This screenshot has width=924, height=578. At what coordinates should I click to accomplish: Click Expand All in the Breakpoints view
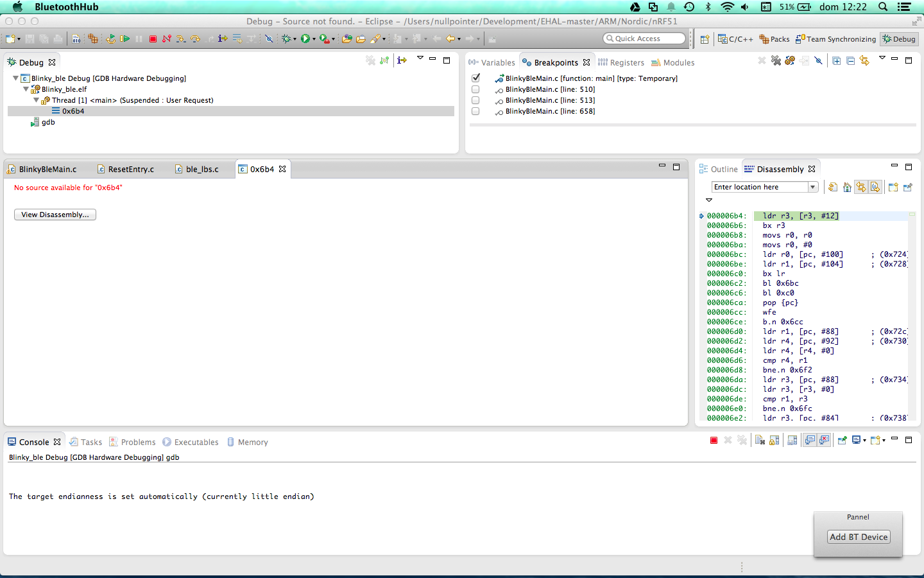(x=837, y=60)
